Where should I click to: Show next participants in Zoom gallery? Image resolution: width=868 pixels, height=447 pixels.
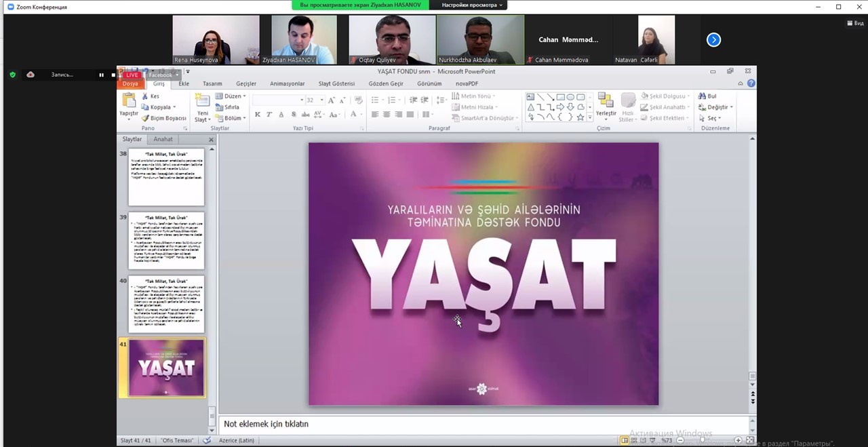point(713,40)
